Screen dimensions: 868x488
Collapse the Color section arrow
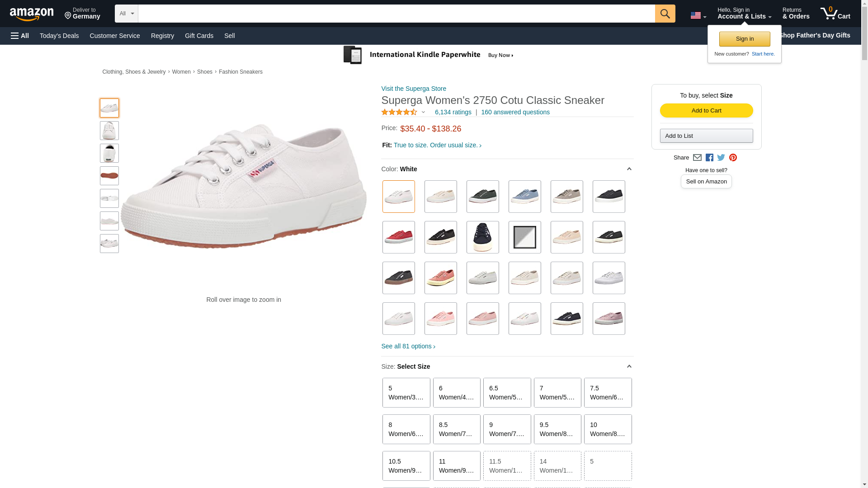pyautogui.click(x=629, y=169)
